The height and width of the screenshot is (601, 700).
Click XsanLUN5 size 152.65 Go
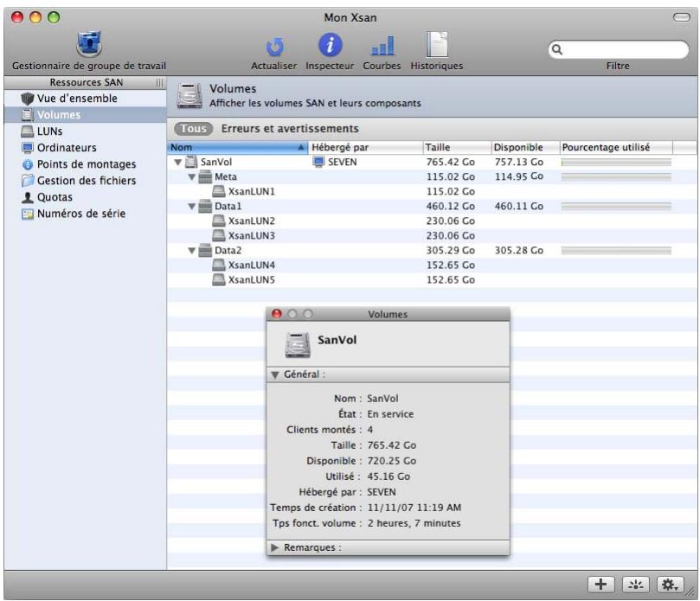click(x=451, y=280)
